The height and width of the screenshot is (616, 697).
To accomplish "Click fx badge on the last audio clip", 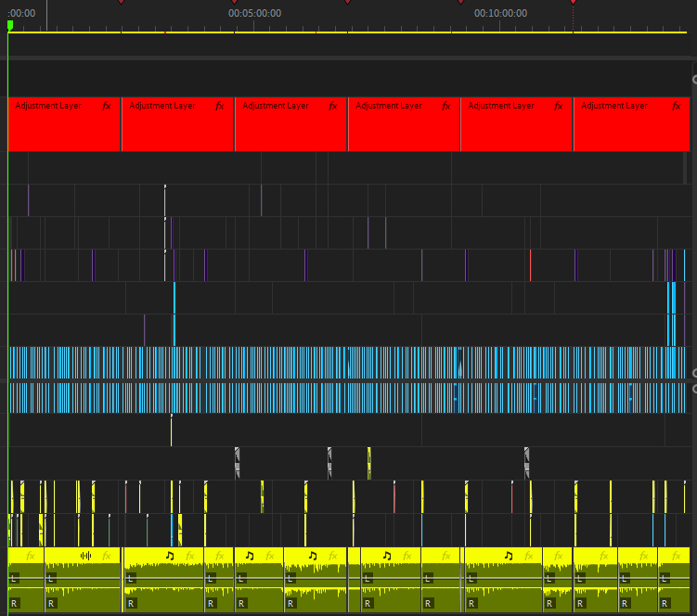I will [x=676, y=556].
